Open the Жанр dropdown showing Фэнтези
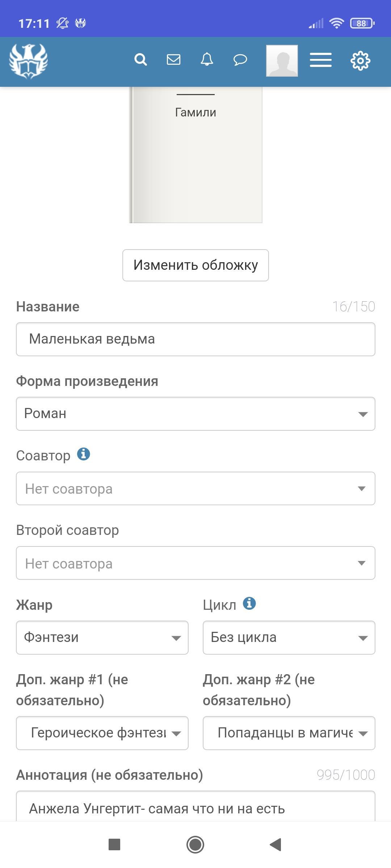 pyautogui.click(x=102, y=638)
